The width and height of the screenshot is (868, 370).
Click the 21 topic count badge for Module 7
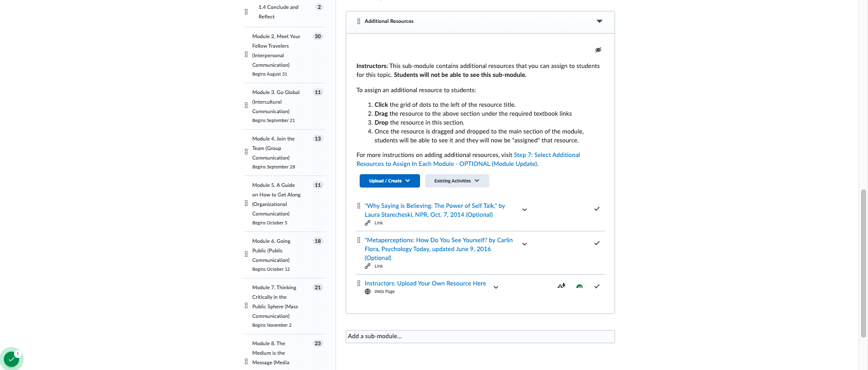318,287
